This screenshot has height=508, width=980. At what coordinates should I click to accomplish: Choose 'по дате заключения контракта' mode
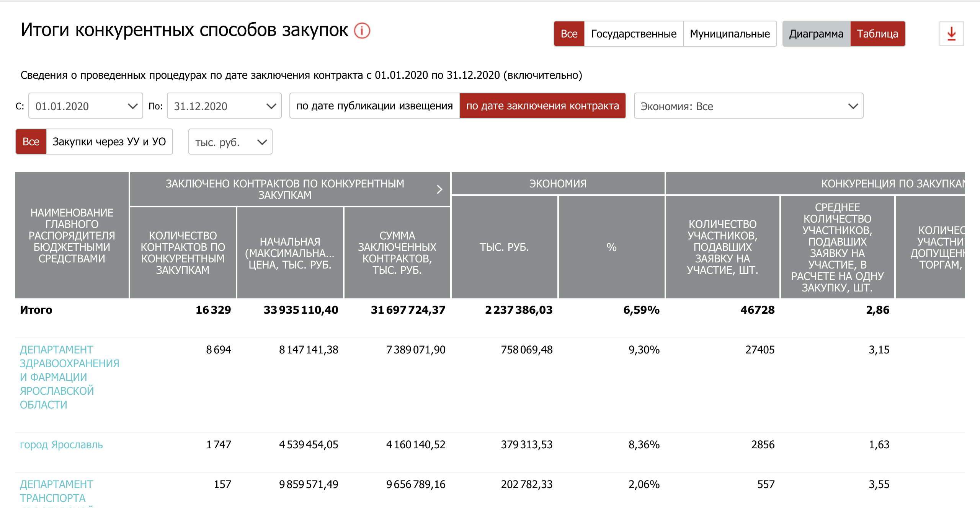point(542,106)
